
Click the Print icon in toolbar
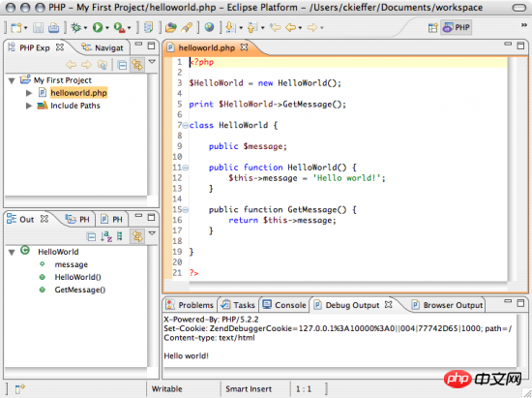(53, 27)
